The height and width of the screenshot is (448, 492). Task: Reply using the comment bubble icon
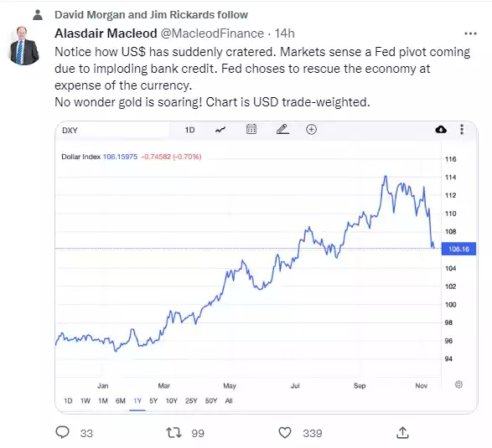[x=62, y=432]
